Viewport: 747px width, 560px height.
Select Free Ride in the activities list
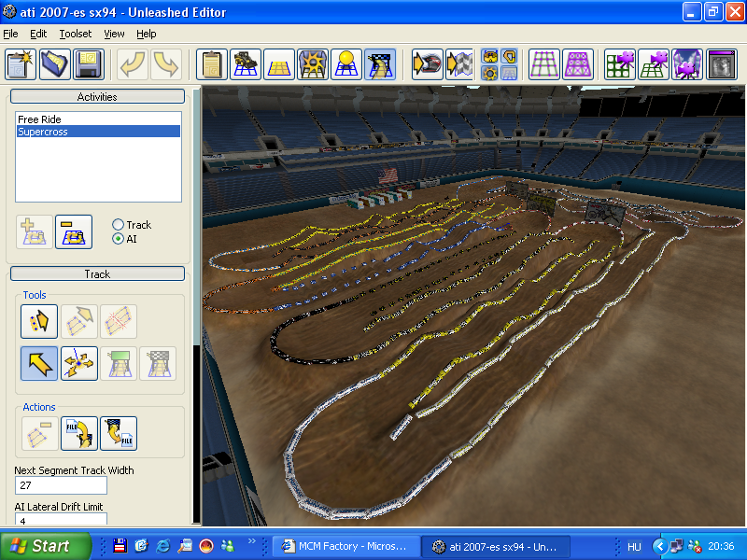click(39, 119)
